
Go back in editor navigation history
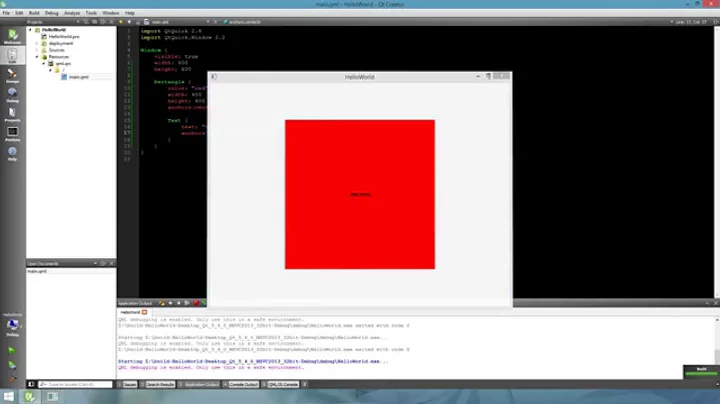(x=121, y=22)
